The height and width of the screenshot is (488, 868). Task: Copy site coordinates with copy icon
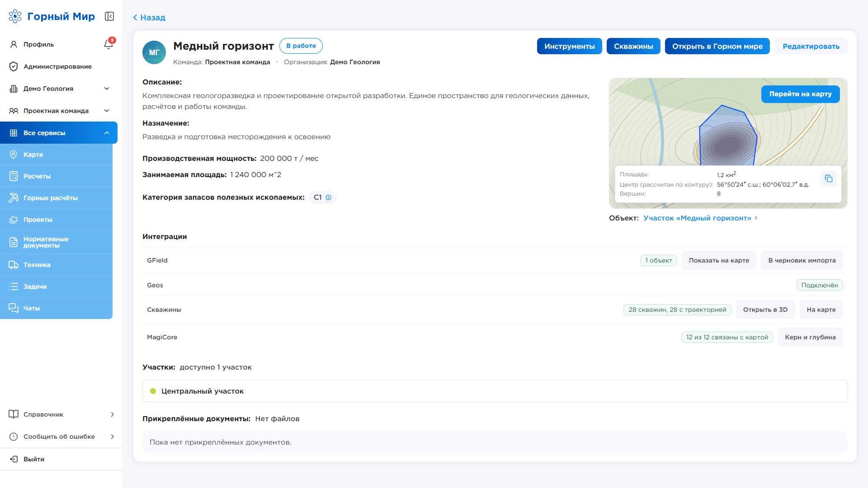[x=829, y=178]
